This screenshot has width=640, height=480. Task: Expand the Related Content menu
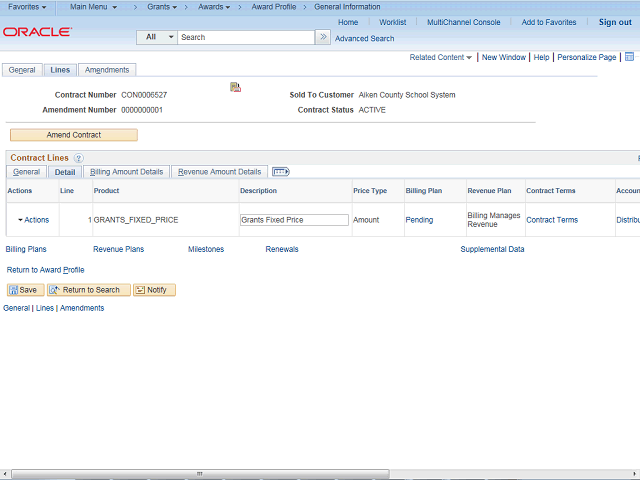[x=440, y=57]
